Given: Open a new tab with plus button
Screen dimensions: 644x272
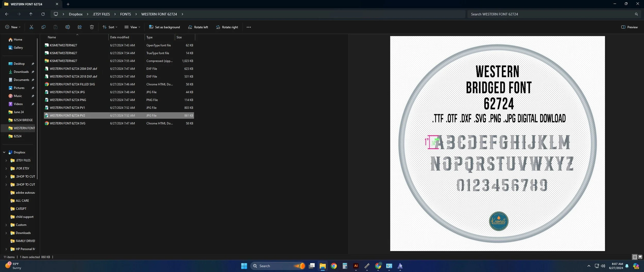Looking at the screenshot, I should coord(68,4).
